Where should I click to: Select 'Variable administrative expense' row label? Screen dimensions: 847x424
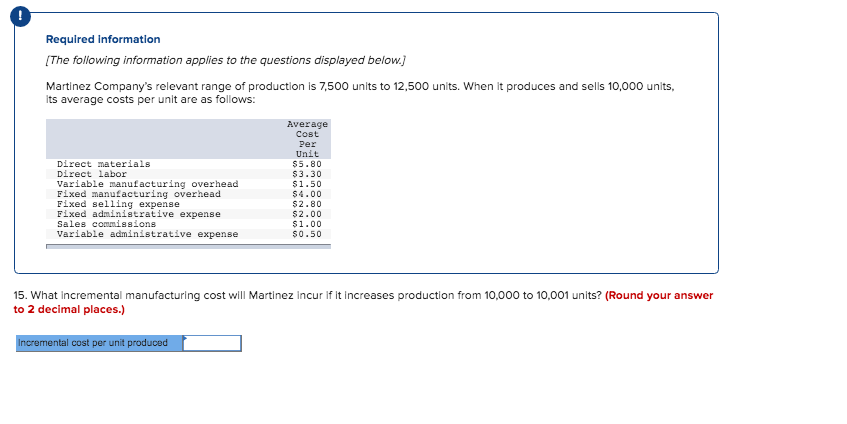[147, 234]
